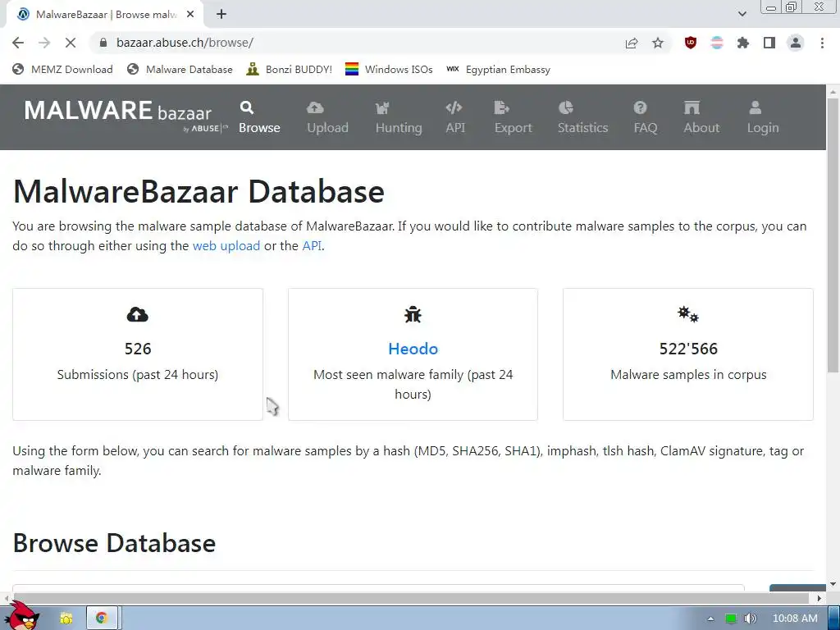Screen dimensions: 840x630
Task: View site info via padlock icon
Action: (103, 43)
